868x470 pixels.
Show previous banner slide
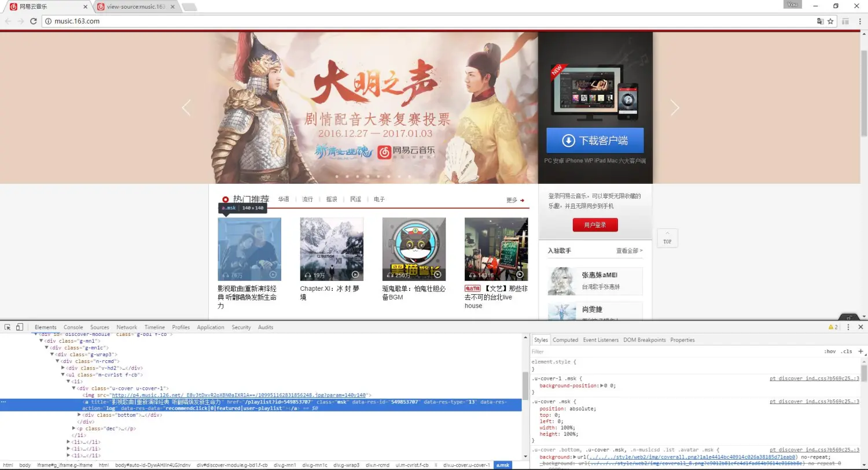[186, 108]
